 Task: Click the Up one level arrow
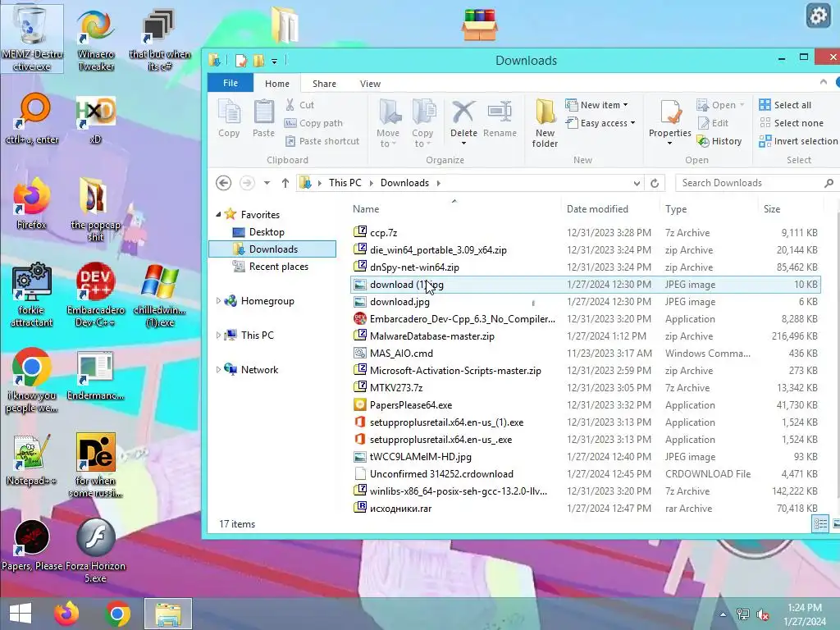285,183
